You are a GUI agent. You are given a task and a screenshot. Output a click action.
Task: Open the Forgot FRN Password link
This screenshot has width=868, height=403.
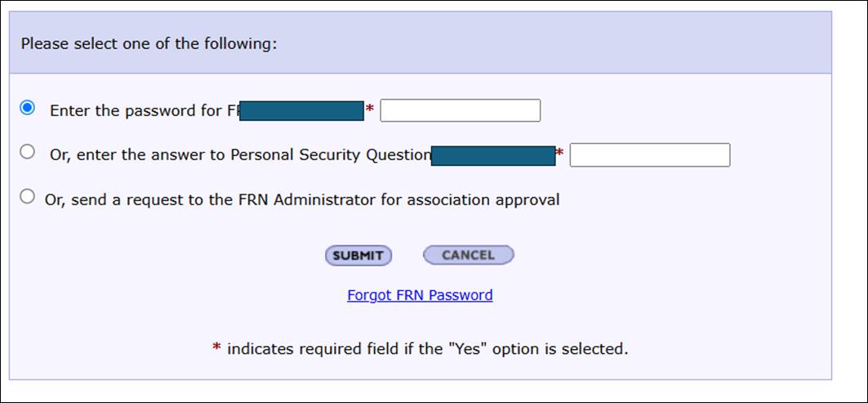420,295
